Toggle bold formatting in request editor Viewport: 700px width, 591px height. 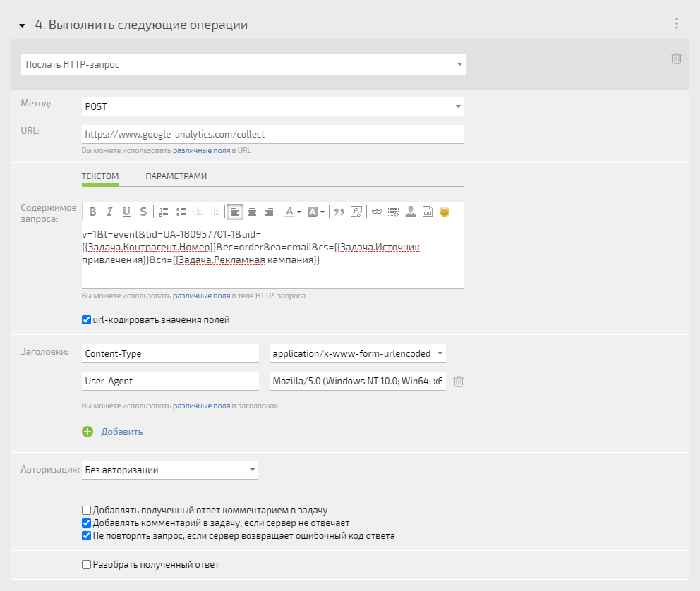coord(92,212)
